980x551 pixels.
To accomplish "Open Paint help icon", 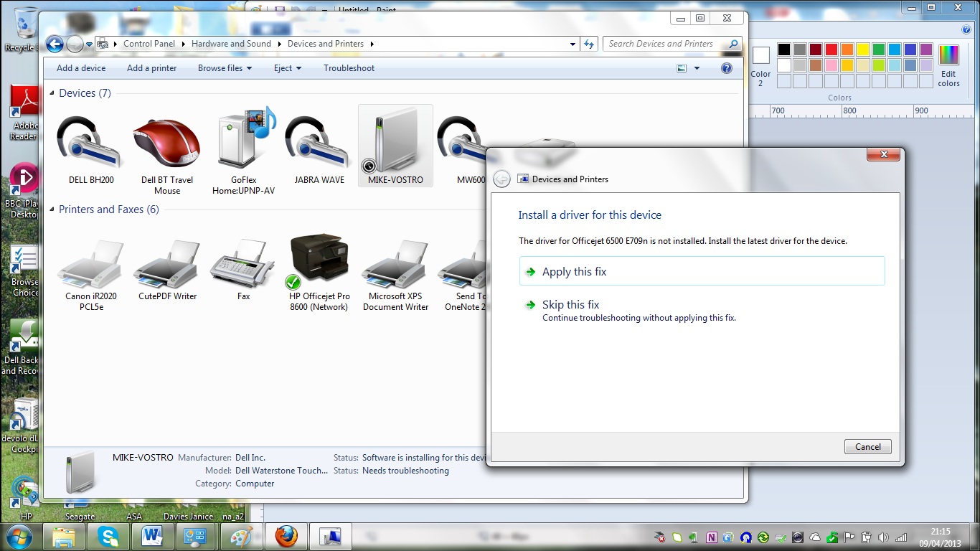I will pos(966,29).
